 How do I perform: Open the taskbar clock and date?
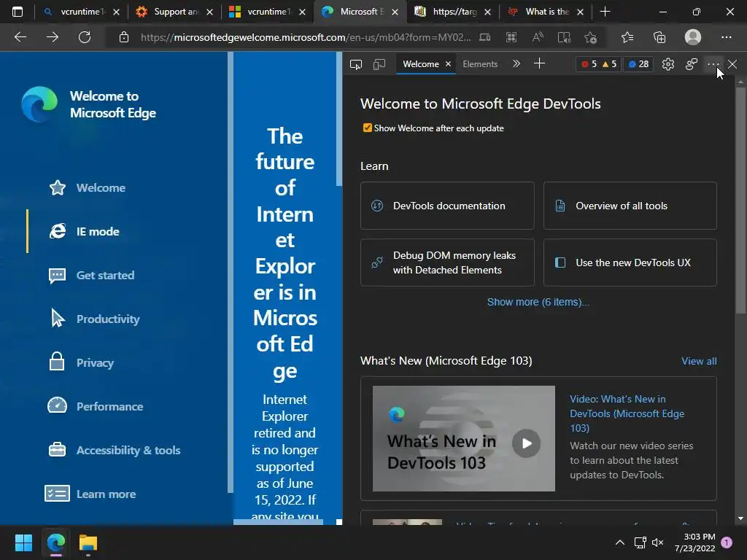tap(694, 542)
